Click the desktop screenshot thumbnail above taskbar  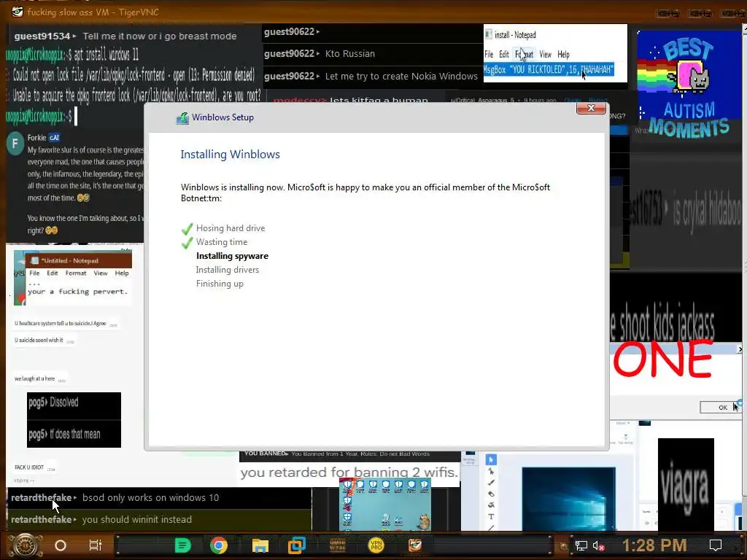(385, 505)
